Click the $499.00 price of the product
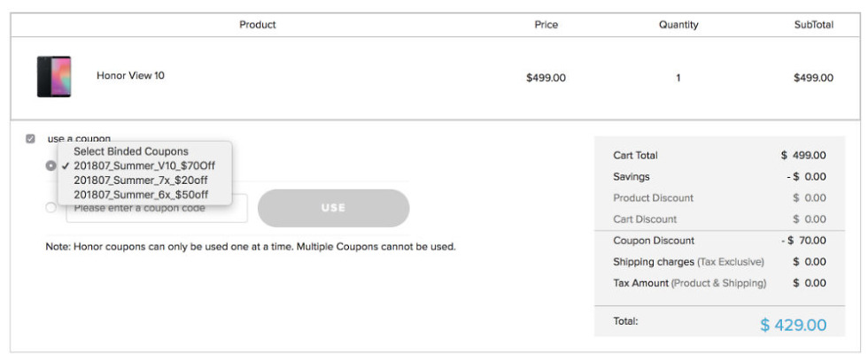Image resolution: width=868 pixels, height=361 pixels. (546, 78)
